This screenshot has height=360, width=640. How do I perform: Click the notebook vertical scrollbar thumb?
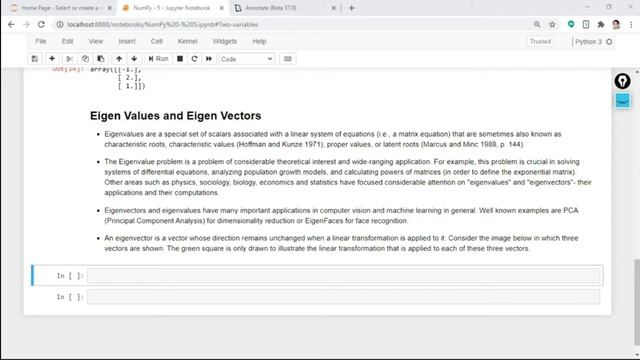pyautogui.click(x=637, y=301)
